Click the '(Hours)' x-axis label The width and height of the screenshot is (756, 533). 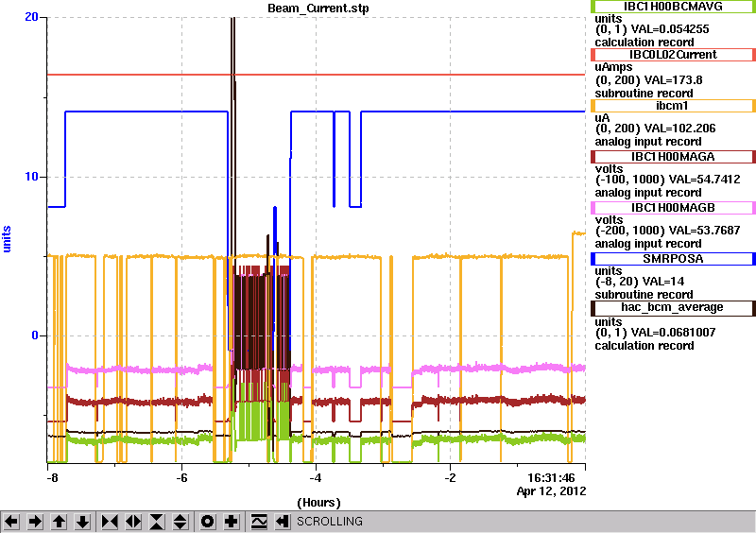coord(318,503)
